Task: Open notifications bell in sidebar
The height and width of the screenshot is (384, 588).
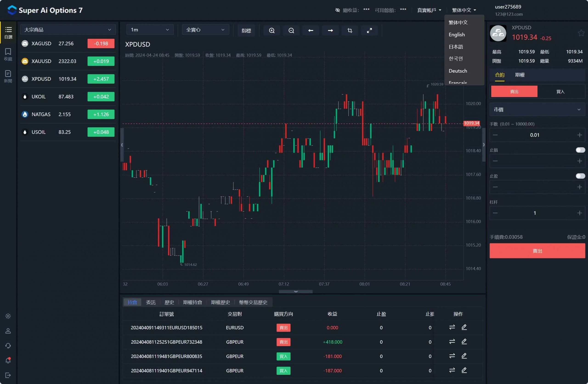Action: point(8,360)
